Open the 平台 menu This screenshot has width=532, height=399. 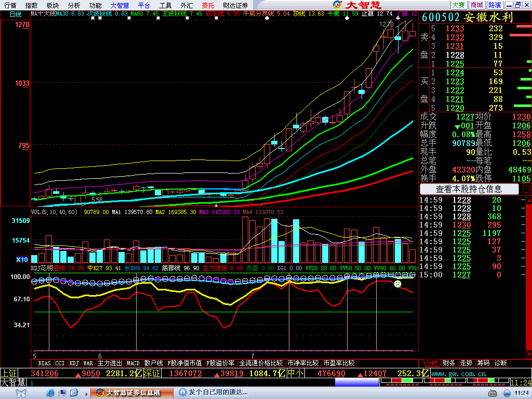pos(144,5)
